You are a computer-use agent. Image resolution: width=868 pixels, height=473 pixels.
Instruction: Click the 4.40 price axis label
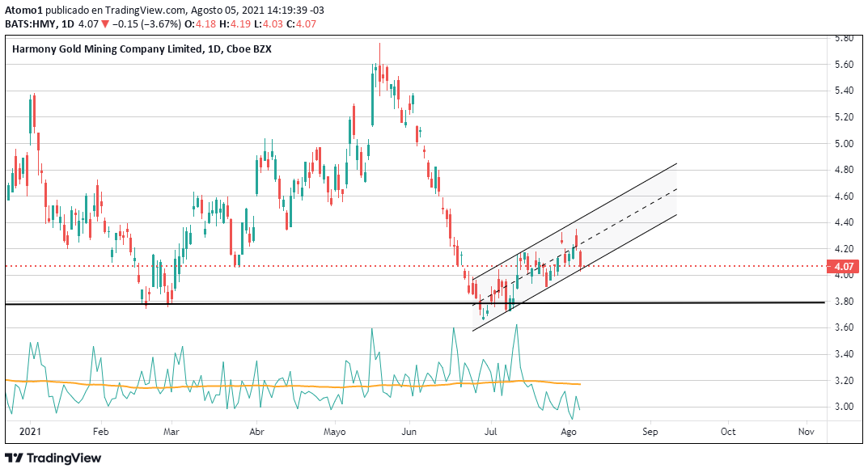845,222
